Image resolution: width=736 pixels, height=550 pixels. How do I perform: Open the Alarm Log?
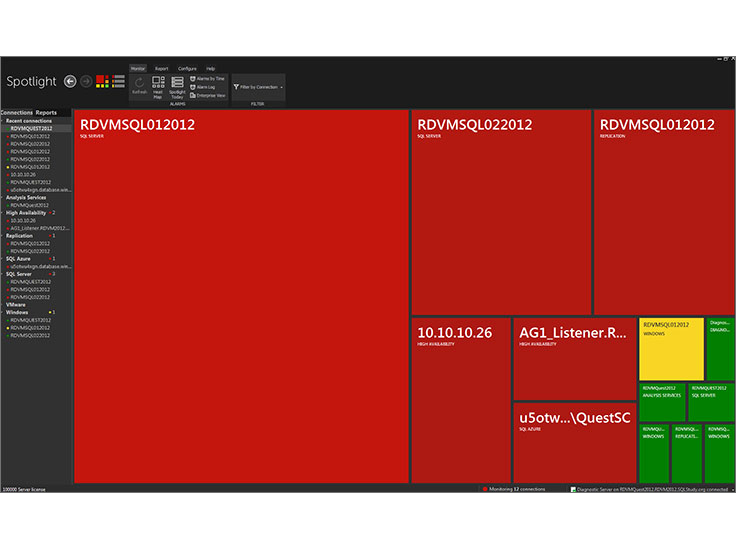coord(203,87)
